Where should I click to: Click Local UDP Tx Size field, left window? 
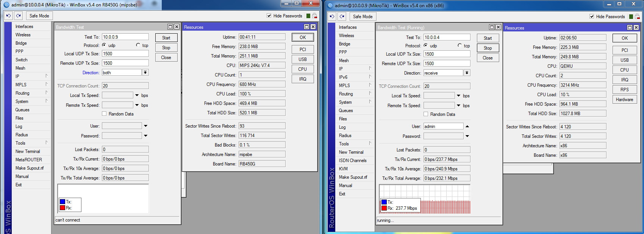(x=125, y=53)
